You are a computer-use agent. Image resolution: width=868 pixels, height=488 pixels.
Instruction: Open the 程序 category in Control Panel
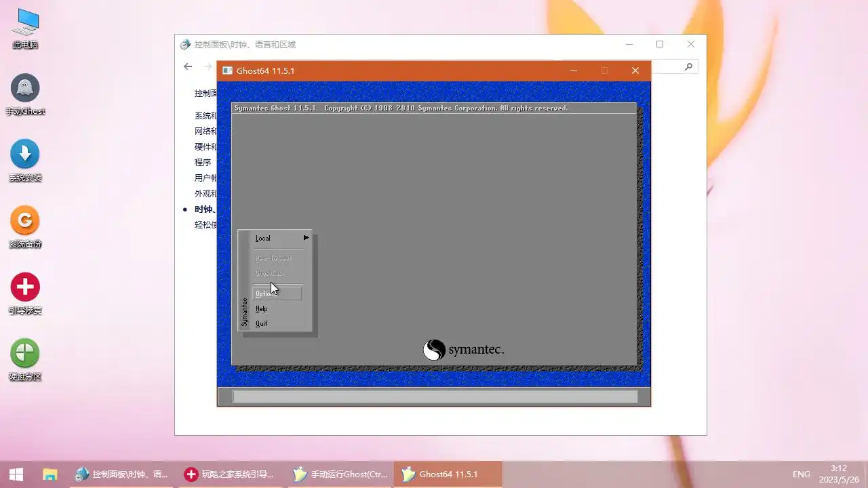point(203,163)
